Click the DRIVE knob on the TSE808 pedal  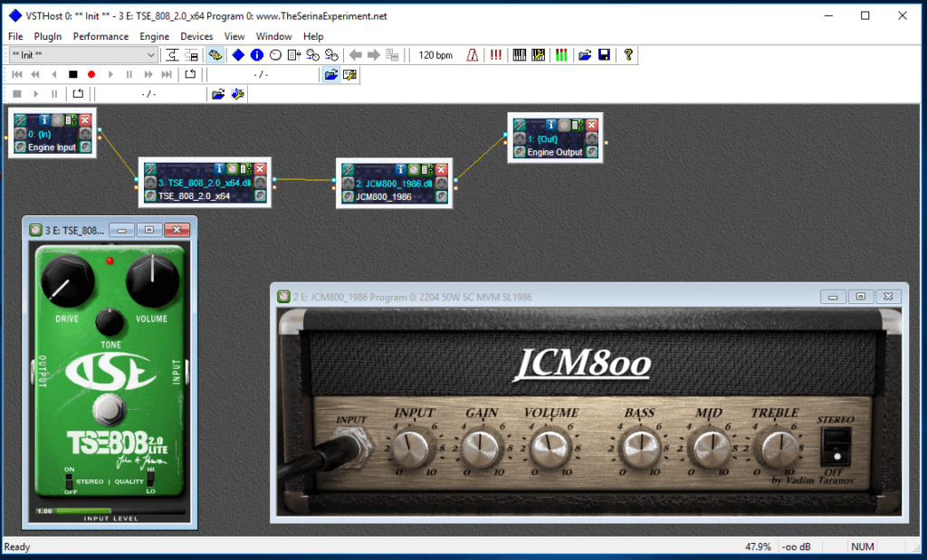[x=67, y=281]
